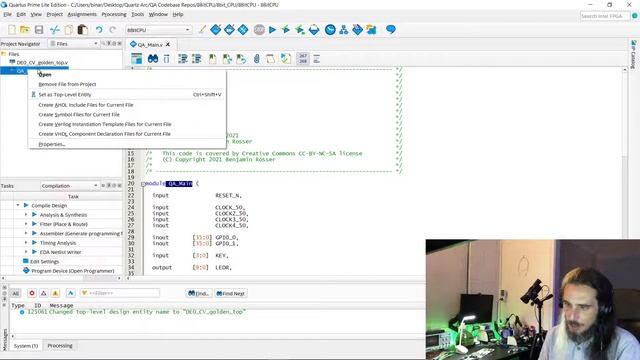Close the QA_Main.v editor tab
The width and height of the screenshot is (640, 360).
[168, 44]
